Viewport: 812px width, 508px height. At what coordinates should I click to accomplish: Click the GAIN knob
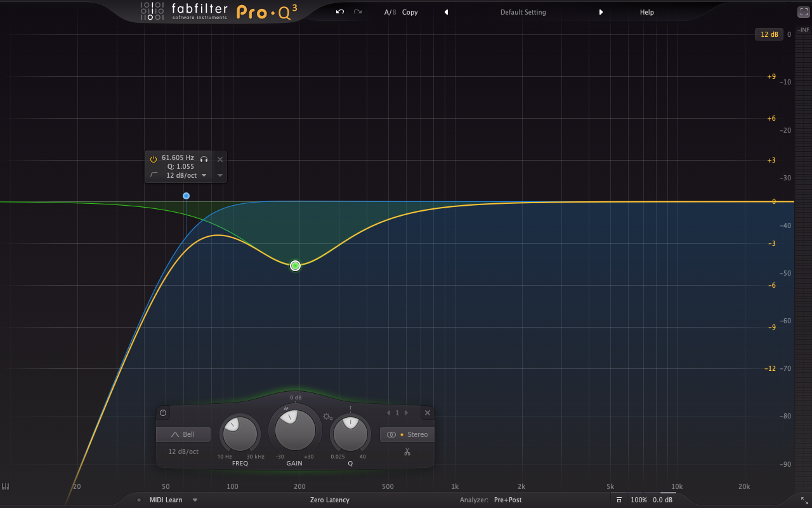tap(295, 429)
